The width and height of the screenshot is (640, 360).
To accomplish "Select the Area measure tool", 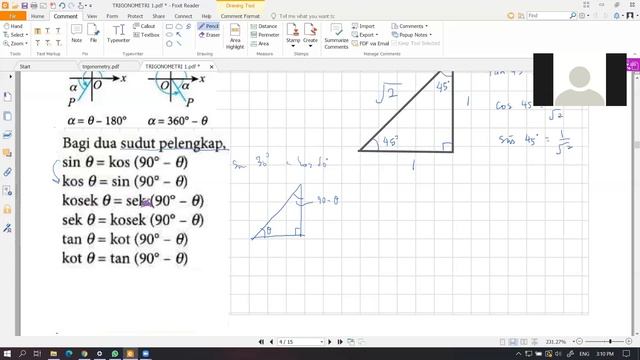I will click(260, 43).
